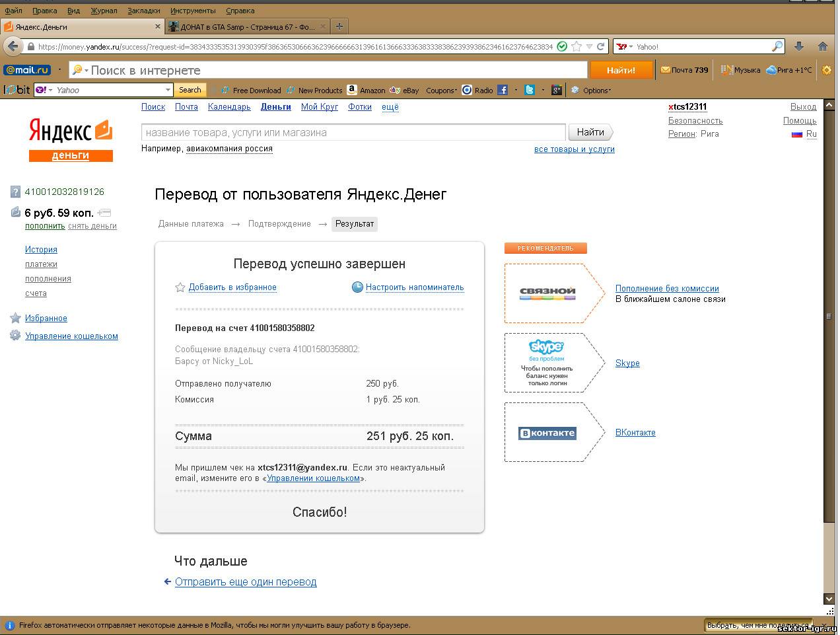The image size is (840, 635).
Task: Click the Google+ icon in the toolbar
Action: point(557,90)
